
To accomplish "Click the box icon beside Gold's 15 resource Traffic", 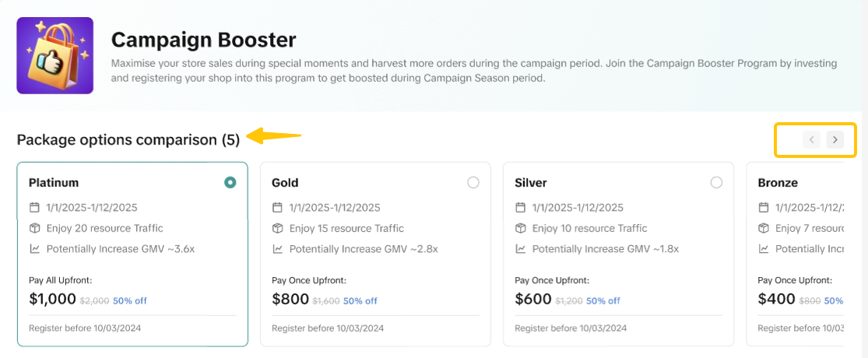I will tap(277, 229).
